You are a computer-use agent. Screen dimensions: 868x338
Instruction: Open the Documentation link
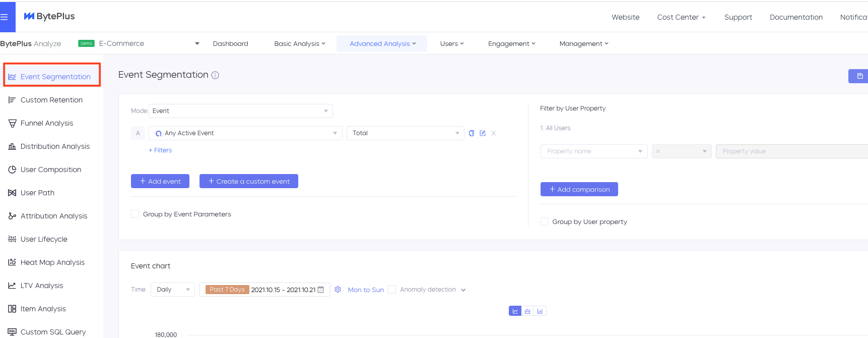(796, 17)
